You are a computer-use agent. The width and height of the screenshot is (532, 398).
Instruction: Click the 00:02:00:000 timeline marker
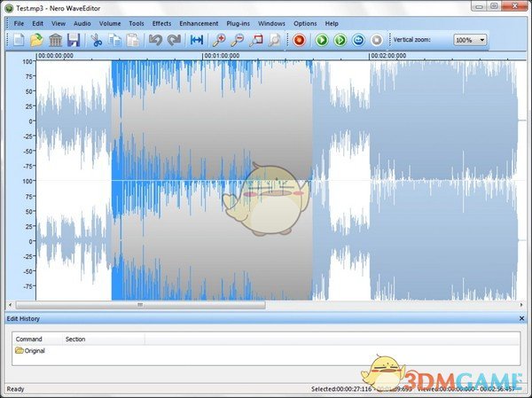click(388, 56)
